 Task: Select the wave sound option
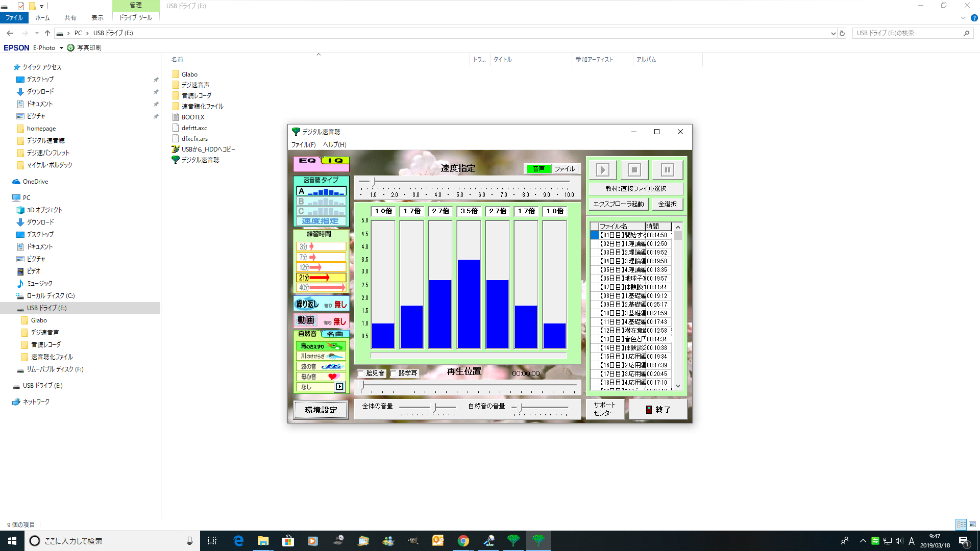click(x=321, y=367)
